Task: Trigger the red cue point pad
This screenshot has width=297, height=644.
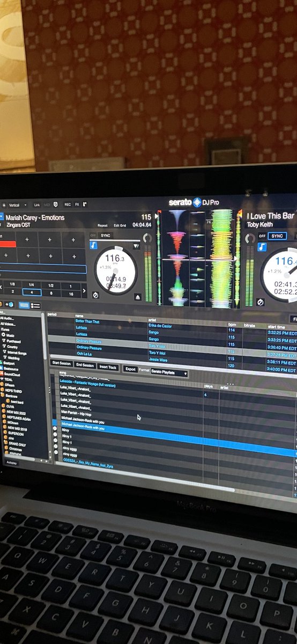Action: coord(8,243)
